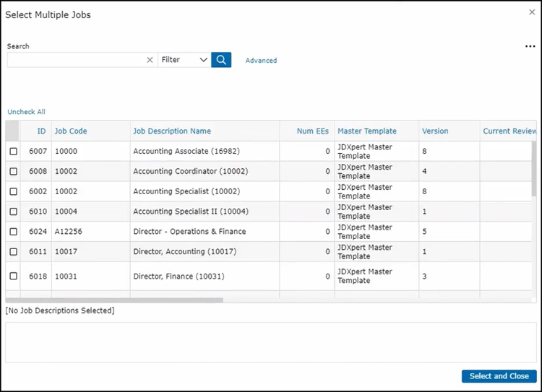Image resolution: width=542 pixels, height=392 pixels.
Task: Open Advanced search link
Action: (x=261, y=61)
